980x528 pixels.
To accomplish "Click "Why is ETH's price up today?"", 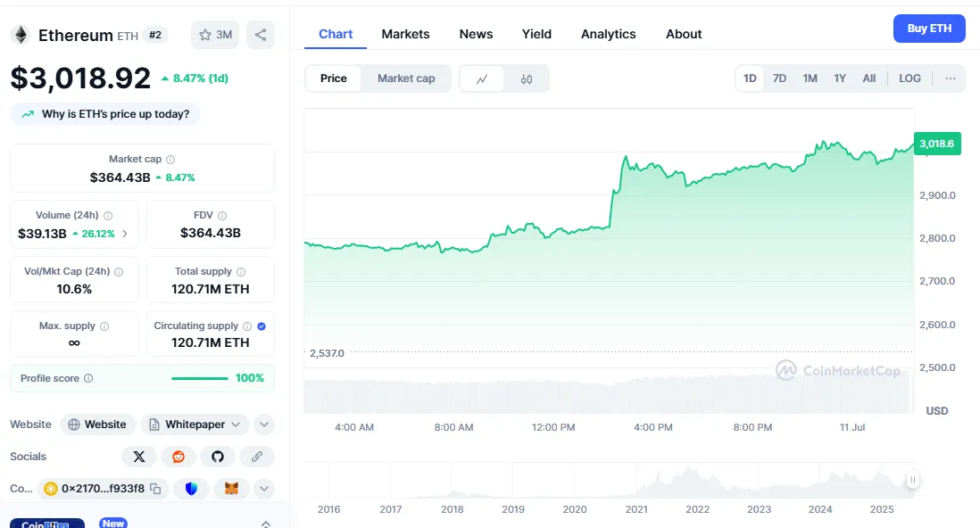I will pyautogui.click(x=105, y=114).
